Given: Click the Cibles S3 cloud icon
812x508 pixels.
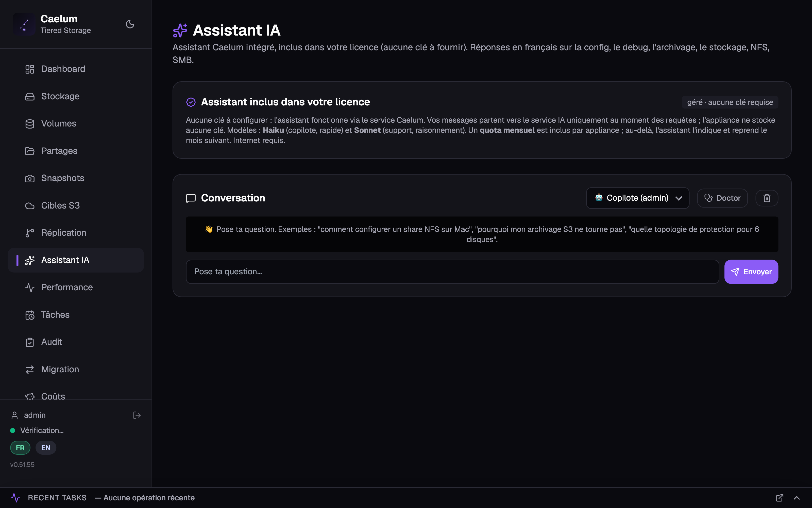Looking at the screenshot, I should (30, 206).
